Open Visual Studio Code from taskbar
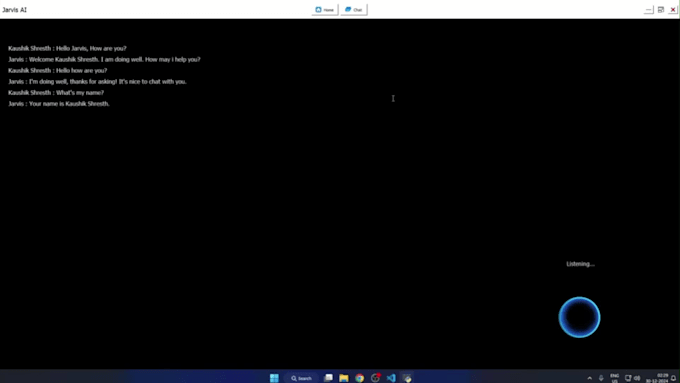 click(391, 378)
